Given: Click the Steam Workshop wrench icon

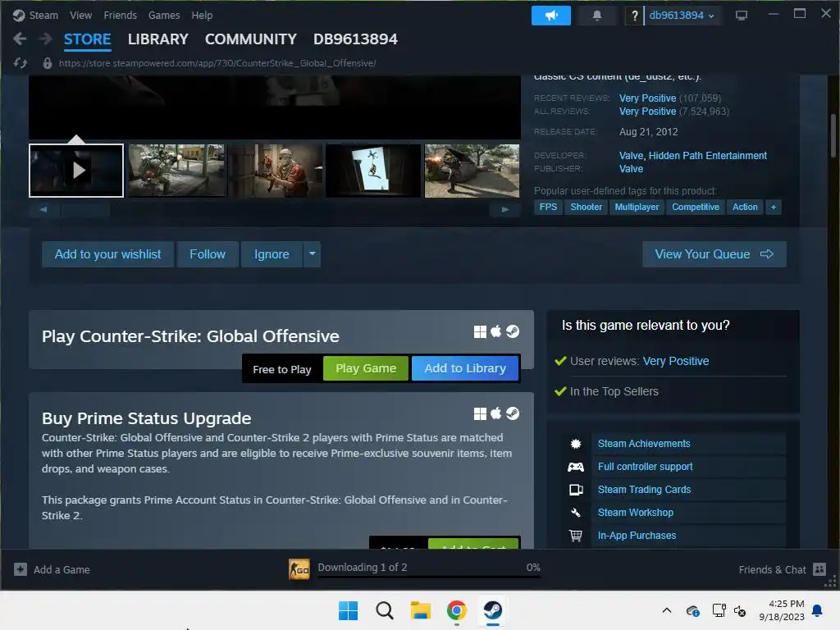Looking at the screenshot, I should [x=576, y=513].
